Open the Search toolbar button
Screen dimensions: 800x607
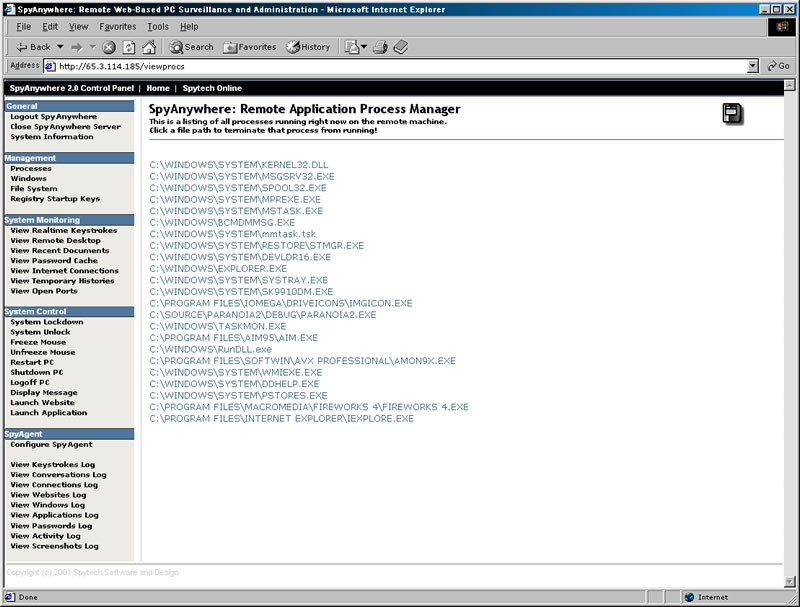click(191, 47)
